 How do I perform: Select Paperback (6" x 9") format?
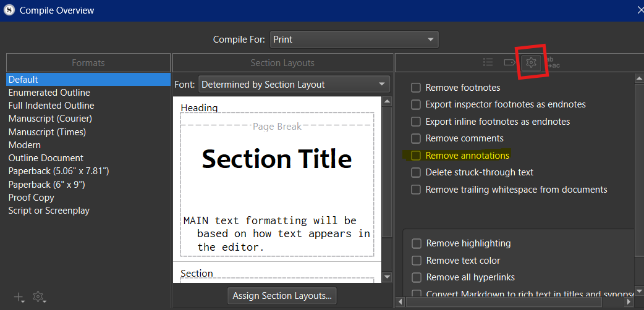(x=45, y=185)
